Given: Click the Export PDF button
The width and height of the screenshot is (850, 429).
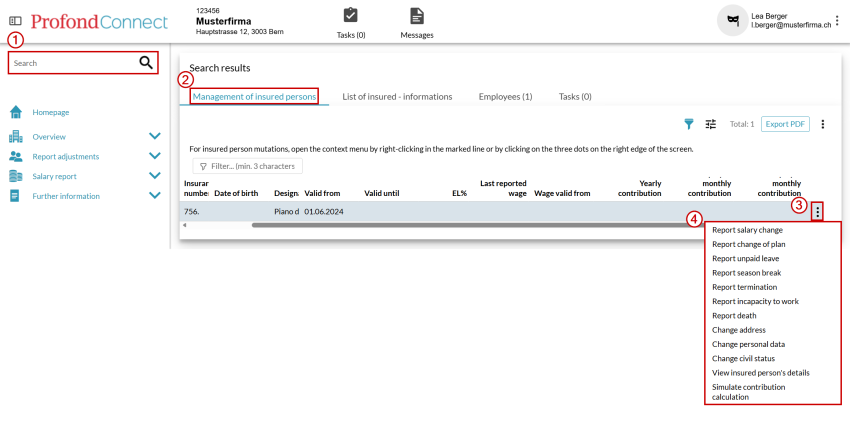Looking at the screenshot, I should (785, 124).
